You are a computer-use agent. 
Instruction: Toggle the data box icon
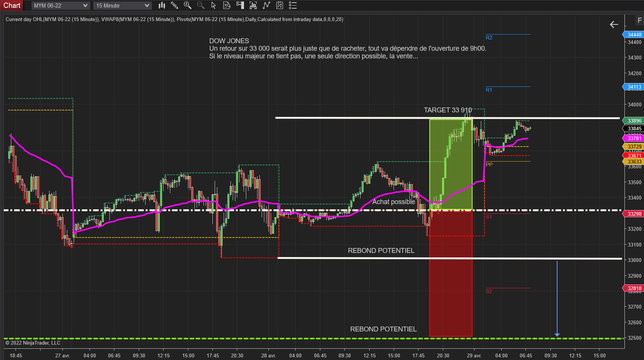tap(226, 5)
